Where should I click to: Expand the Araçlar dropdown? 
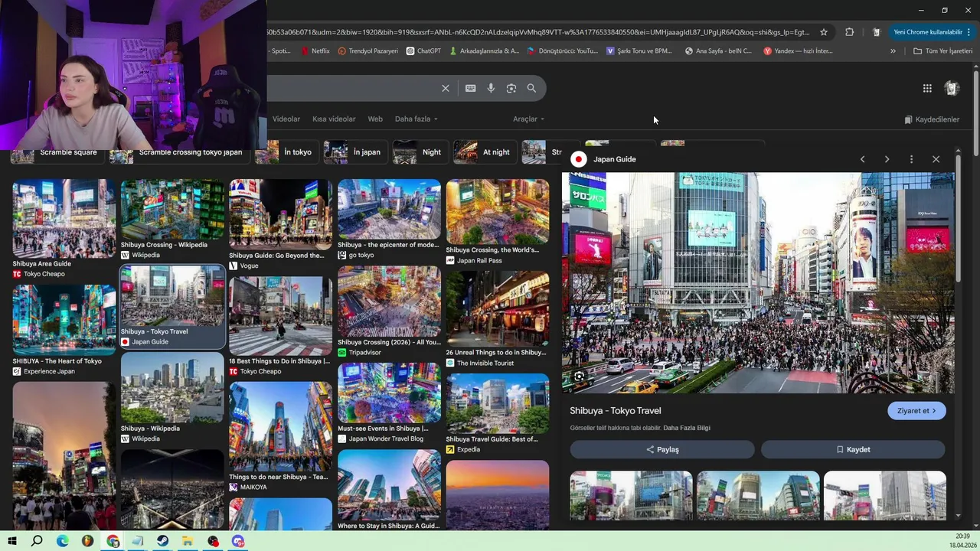click(528, 119)
